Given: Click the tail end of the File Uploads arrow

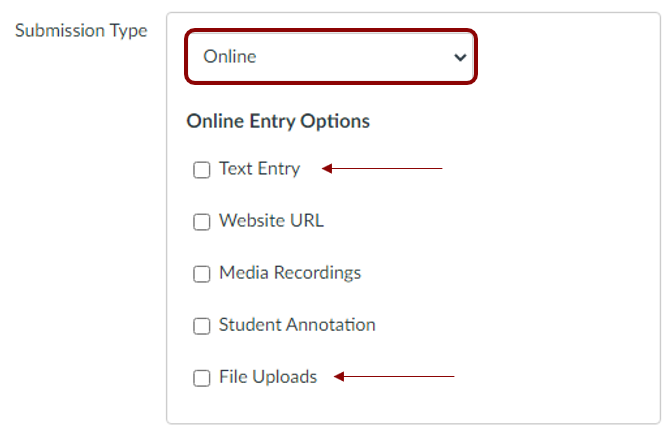Looking at the screenshot, I should click(453, 377).
